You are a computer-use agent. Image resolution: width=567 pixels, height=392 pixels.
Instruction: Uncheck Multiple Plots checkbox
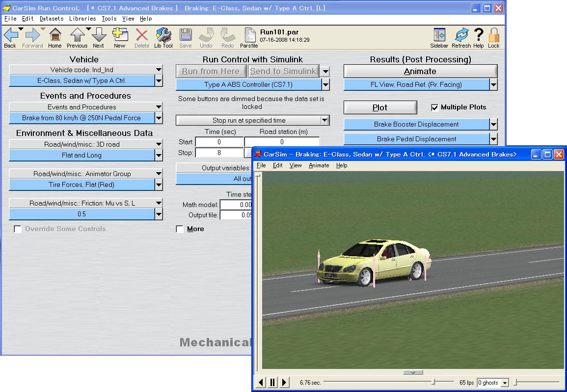(x=434, y=107)
